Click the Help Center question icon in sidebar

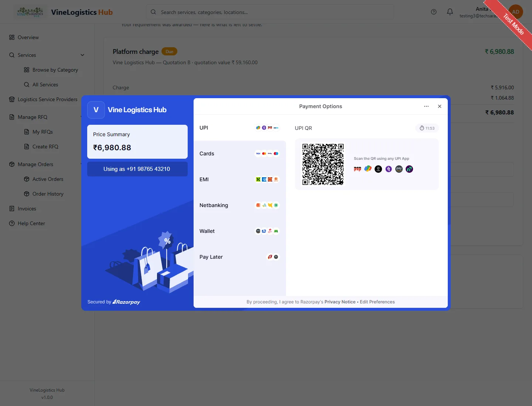pyautogui.click(x=12, y=223)
